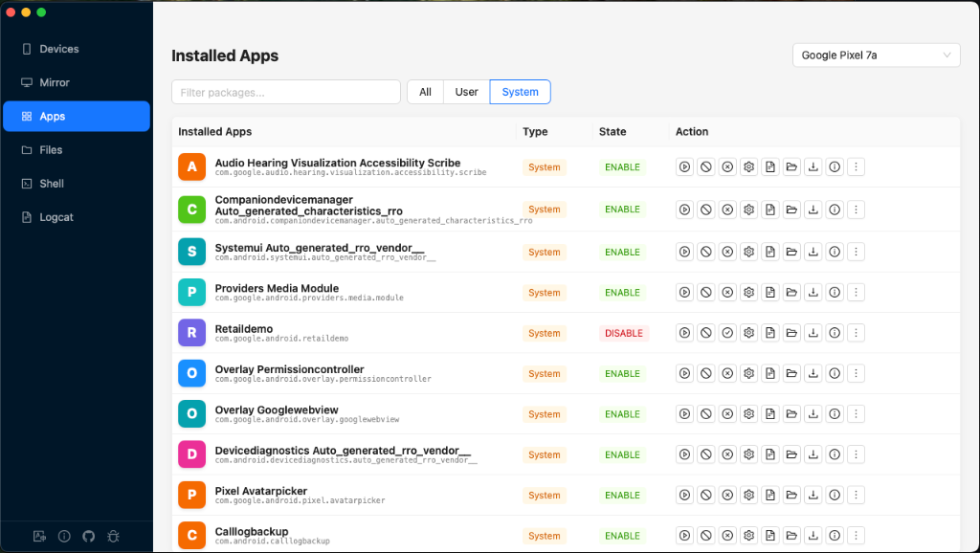Browse files of Overlay Permissioncontroller
The width and height of the screenshot is (980, 553).
pos(791,373)
